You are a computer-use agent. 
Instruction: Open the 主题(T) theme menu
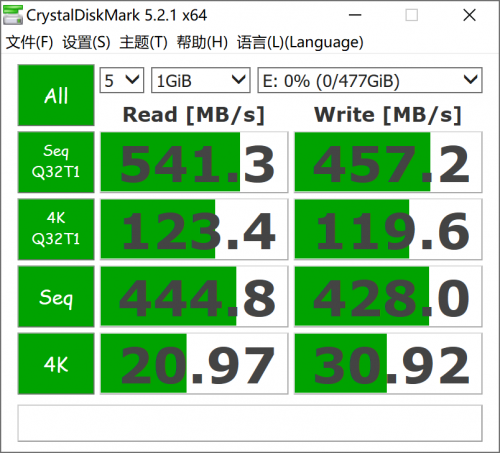(x=144, y=42)
